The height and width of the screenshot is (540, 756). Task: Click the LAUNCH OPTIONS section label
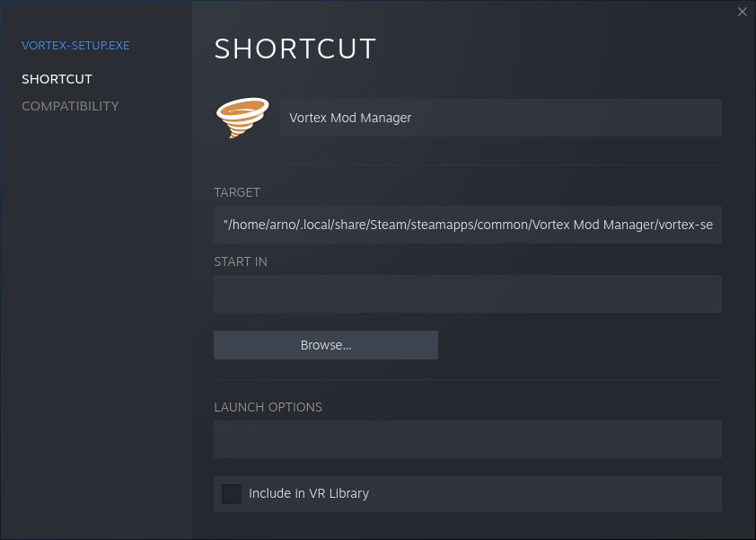(x=268, y=407)
